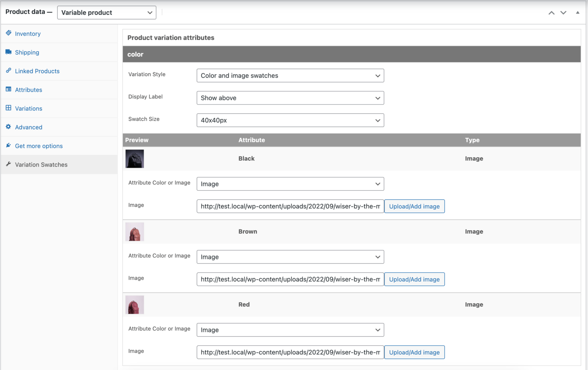Click the Variation Swatches wrench icon
Viewport: 588px width, 370px height.
(8, 164)
